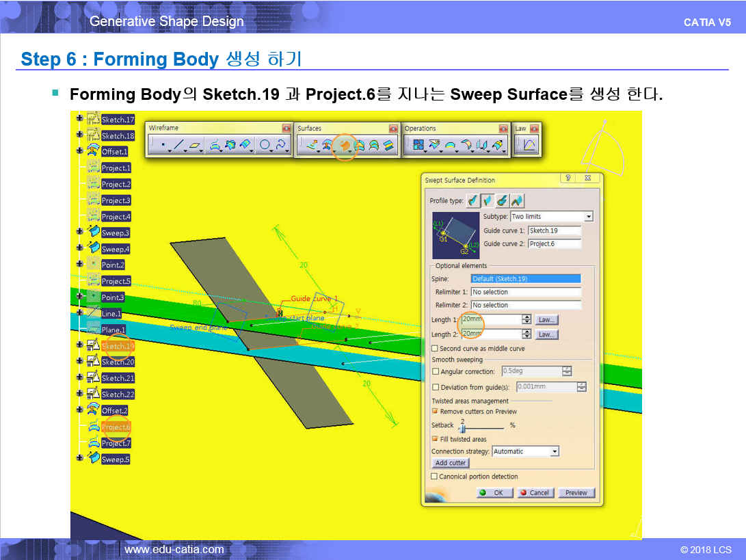
Task: Click the Law toolbar curve icon
Action: point(530,145)
